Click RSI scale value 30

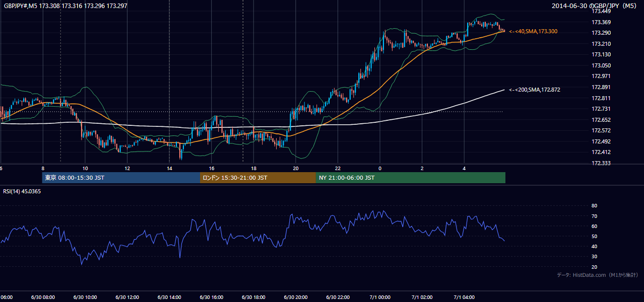pyautogui.click(x=595, y=257)
